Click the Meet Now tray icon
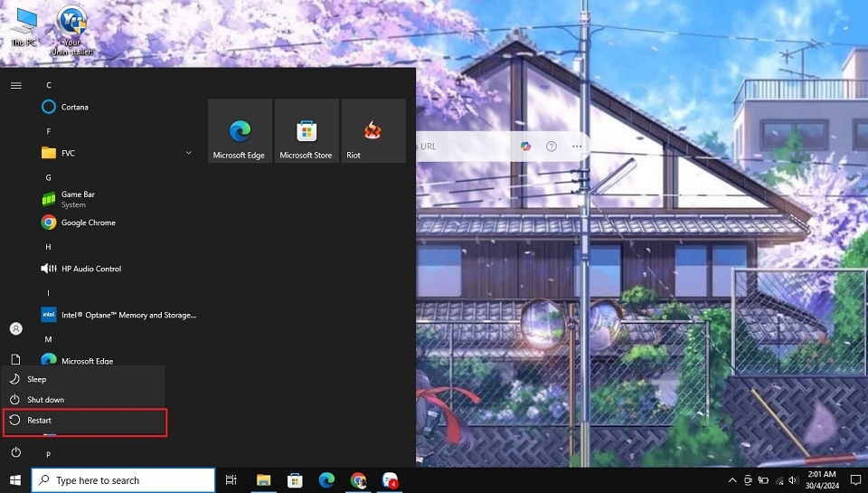The image size is (868, 493). tap(748, 480)
